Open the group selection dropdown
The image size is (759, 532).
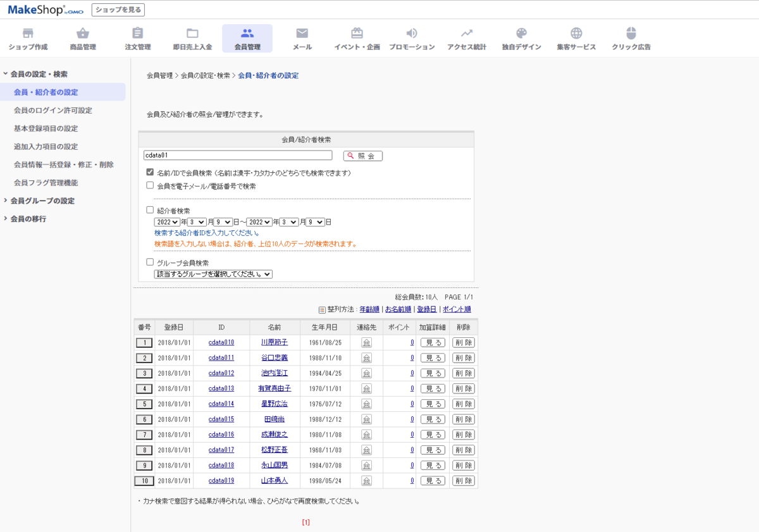pos(213,274)
